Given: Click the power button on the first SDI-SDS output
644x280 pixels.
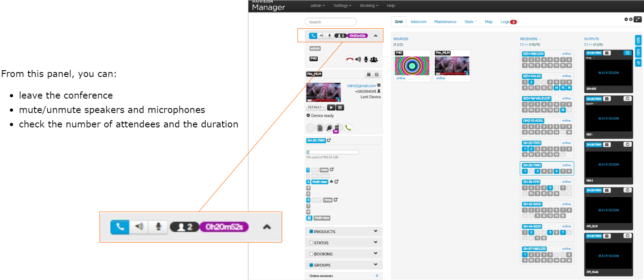Looking at the screenshot, I should [x=627, y=53].
